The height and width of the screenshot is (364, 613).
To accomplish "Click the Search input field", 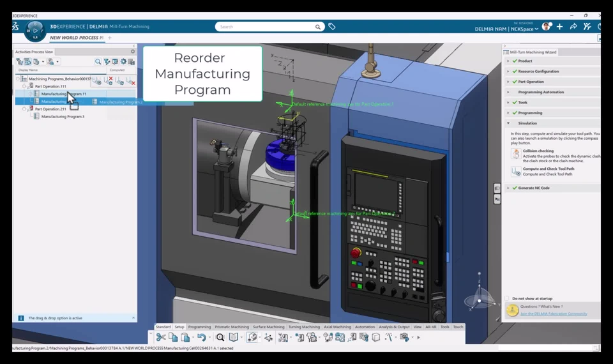I will pyautogui.click(x=265, y=27).
